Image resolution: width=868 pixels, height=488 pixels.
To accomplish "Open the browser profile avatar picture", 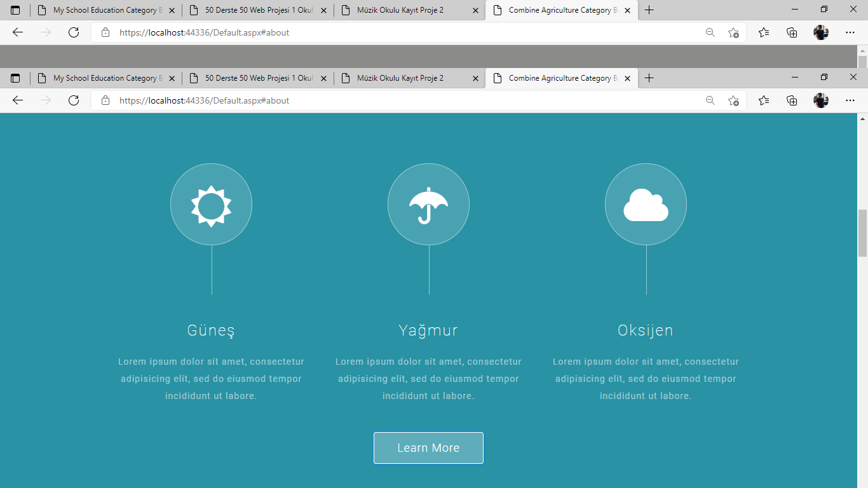I will point(821,100).
